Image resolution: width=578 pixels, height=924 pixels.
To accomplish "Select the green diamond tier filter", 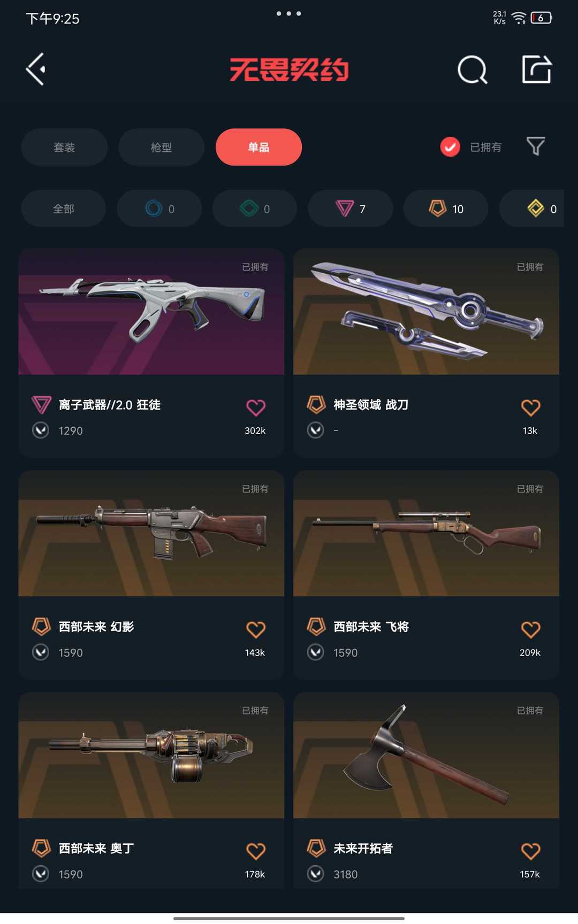I will (255, 209).
